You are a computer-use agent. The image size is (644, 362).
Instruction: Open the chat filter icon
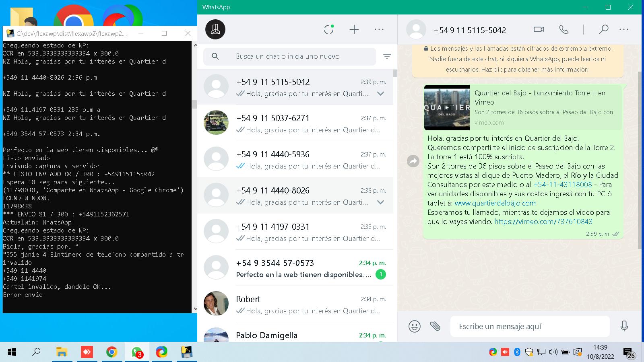(x=387, y=57)
